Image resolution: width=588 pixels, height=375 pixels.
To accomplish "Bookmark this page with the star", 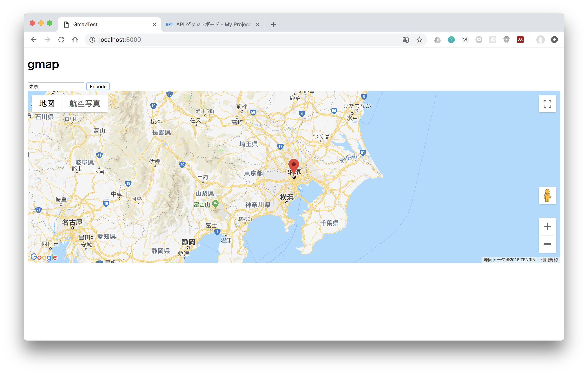I will pyautogui.click(x=419, y=39).
